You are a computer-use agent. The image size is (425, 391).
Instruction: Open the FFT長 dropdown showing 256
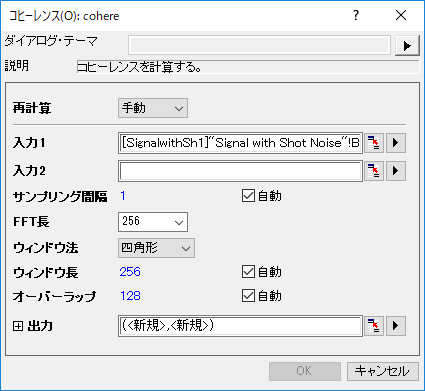point(153,222)
